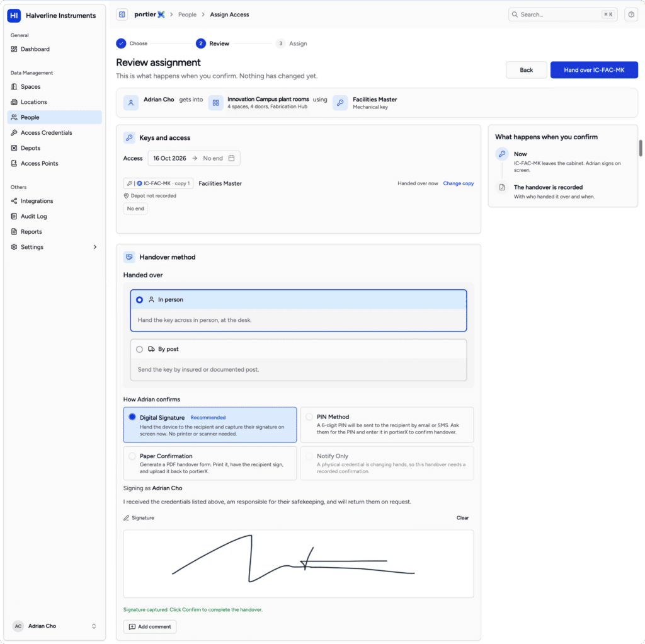Expand the Settings chevron in sidebar
The height and width of the screenshot is (644, 645).
click(95, 247)
